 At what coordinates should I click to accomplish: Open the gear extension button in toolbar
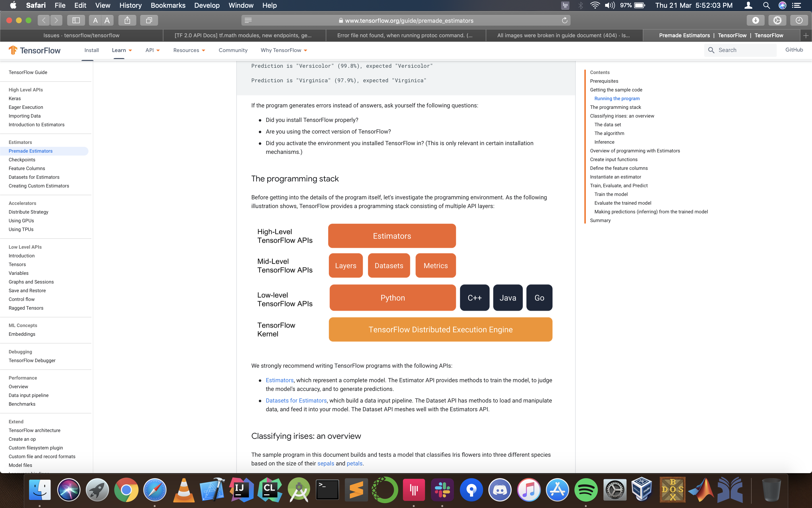click(x=777, y=21)
